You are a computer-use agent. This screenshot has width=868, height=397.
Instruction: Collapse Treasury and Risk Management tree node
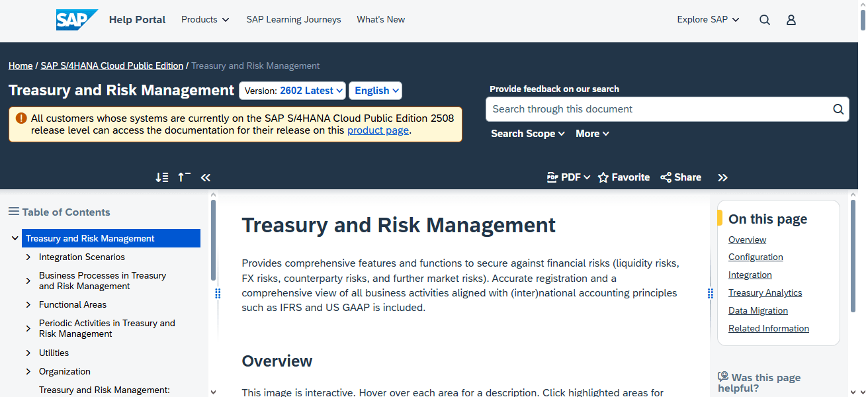15,238
